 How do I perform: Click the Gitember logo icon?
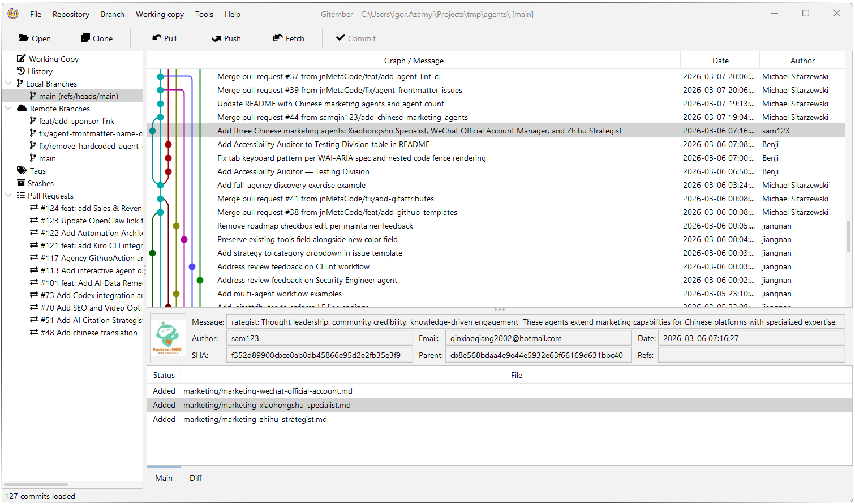(x=12, y=13)
